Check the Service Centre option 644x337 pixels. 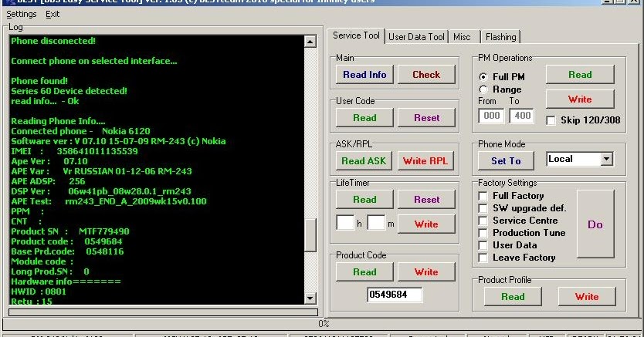tap(483, 221)
